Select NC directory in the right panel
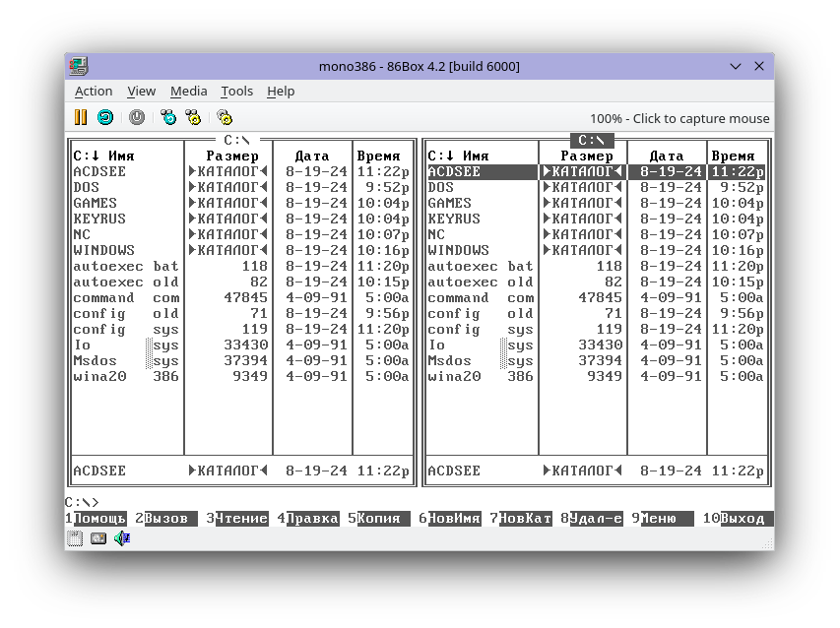Screen dimensions: 840x628 596,234
